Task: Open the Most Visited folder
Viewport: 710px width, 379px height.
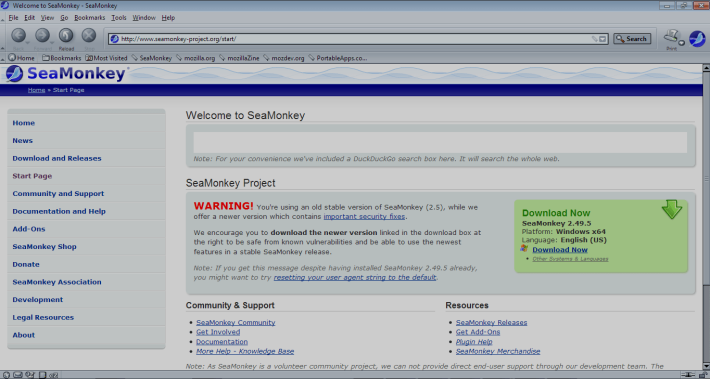Action: 106,58
